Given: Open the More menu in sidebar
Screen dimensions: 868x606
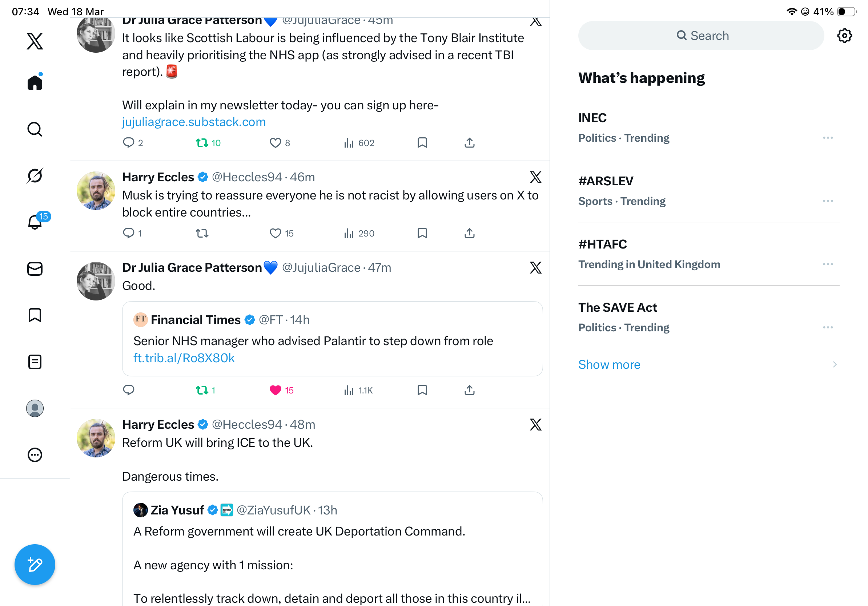Looking at the screenshot, I should pos(35,455).
